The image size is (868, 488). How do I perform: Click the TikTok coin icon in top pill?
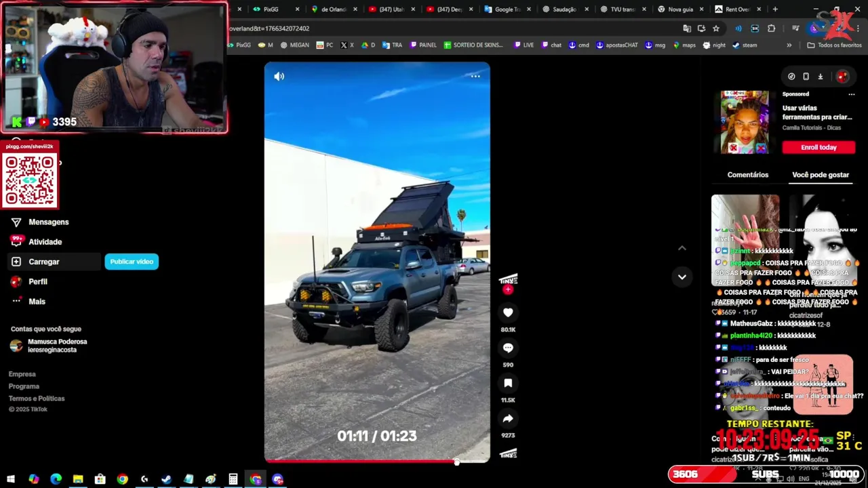791,77
